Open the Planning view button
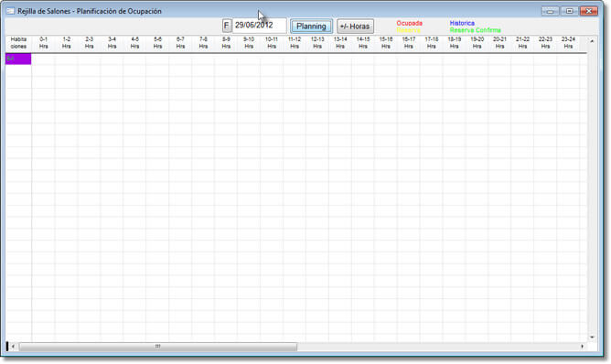 coord(311,27)
